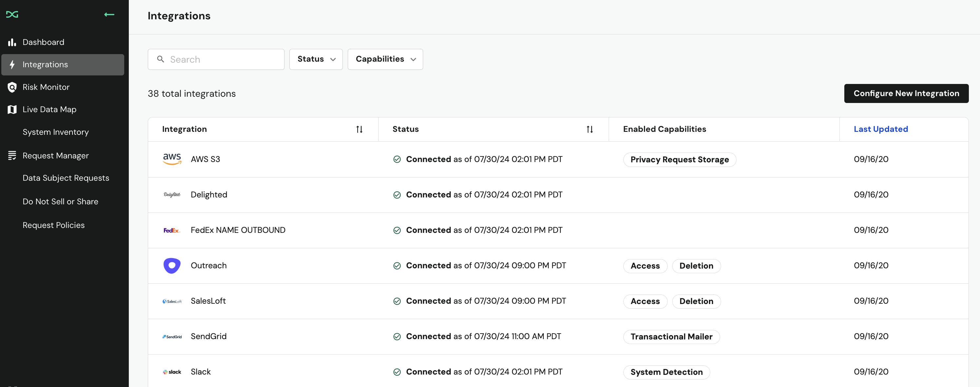Click connected checkmark in SalesLoft row
The width and height of the screenshot is (980, 387).
[397, 301]
